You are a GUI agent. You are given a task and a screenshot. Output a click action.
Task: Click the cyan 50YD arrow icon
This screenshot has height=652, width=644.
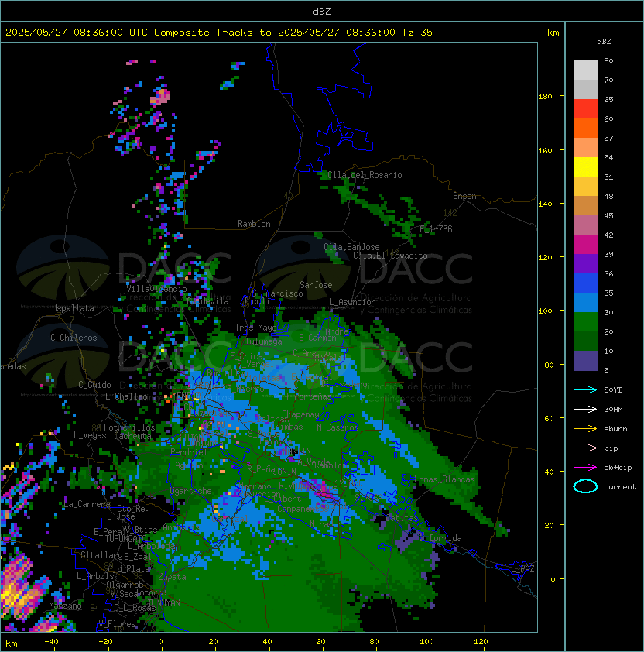(x=585, y=390)
